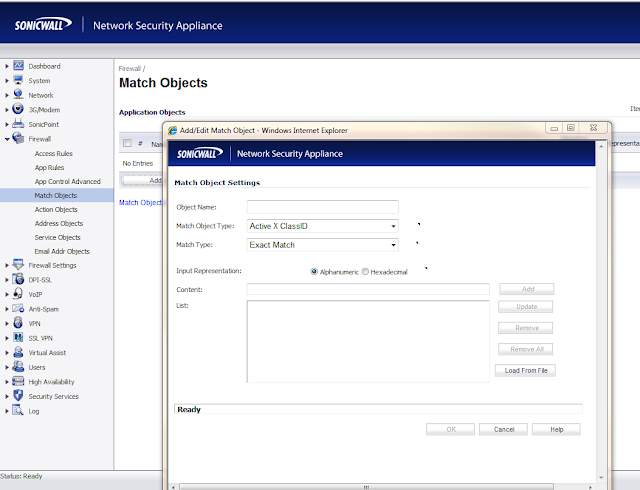Click the Remove All button
This screenshot has height=490, width=640.
pyautogui.click(x=526, y=349)
